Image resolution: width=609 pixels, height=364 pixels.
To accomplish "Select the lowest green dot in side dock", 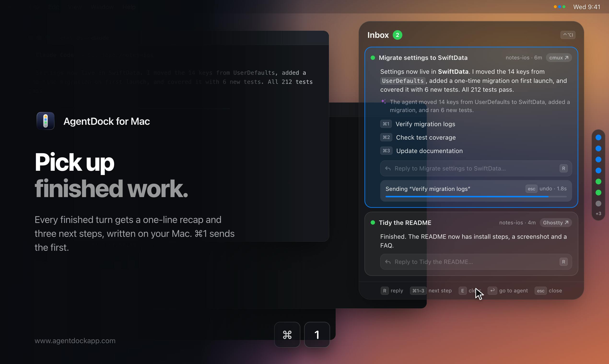I will pos(598,193).
